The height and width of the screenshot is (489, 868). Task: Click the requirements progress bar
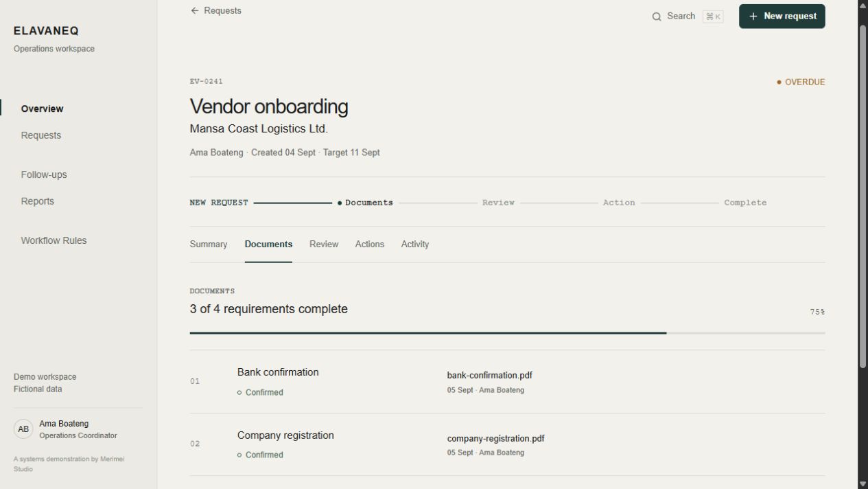508,333
